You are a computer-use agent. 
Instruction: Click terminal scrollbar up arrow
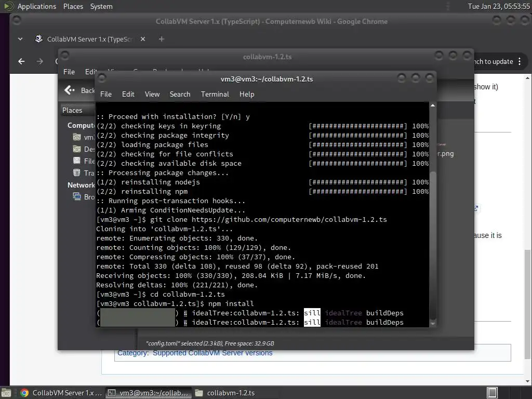coord(433,105)
